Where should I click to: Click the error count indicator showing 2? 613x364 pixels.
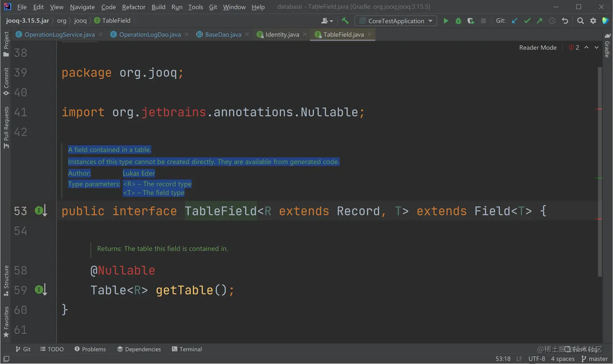coord(574,47)
